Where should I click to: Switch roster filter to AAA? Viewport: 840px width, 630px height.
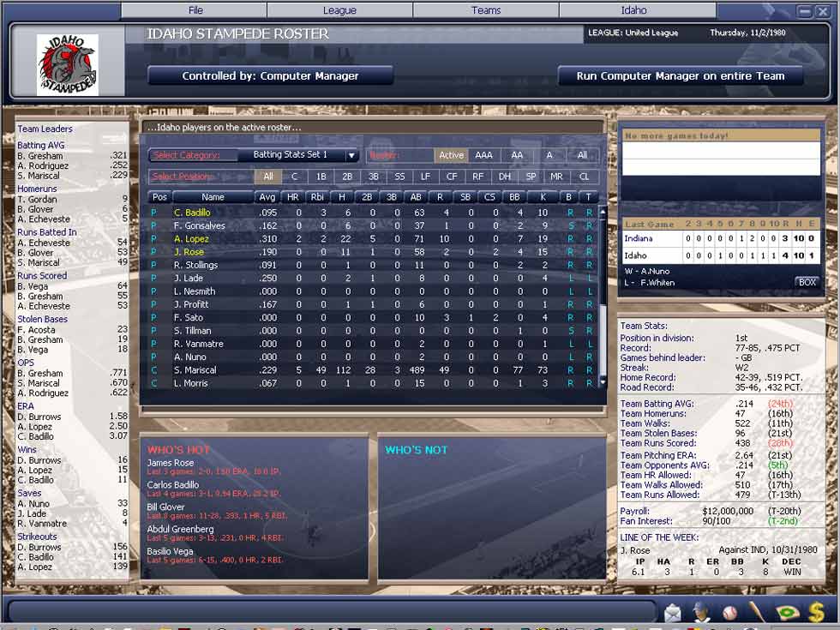click(x=484, y=155)
